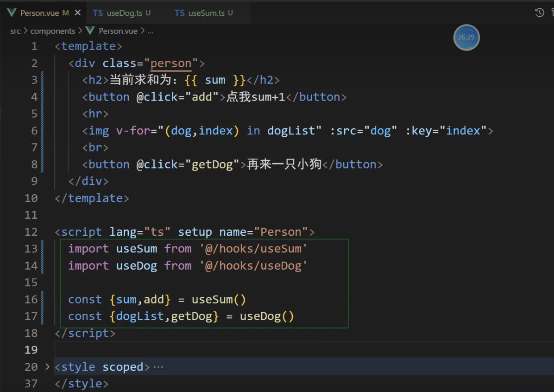Click the closing style tag
Image resolution: width=554 pixels, height=392 pixels.
click(x=82, y=384)
